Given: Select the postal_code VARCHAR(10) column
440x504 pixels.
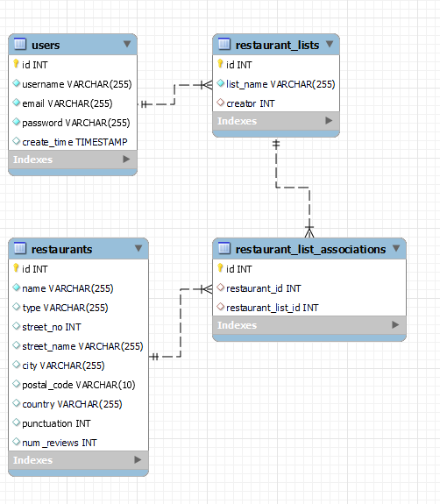Looking at the screenshot, I should pyautogui.click(x=78, y=385).
